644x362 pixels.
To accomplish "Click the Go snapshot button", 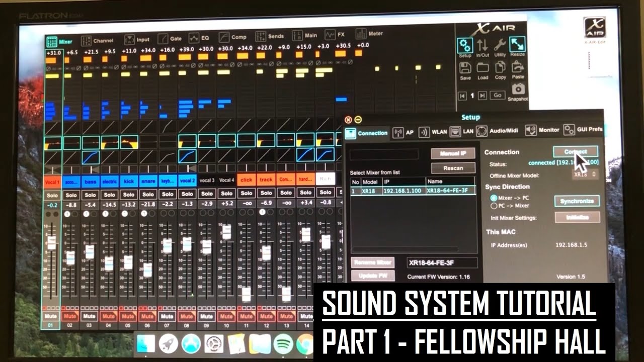I will 497,95.
